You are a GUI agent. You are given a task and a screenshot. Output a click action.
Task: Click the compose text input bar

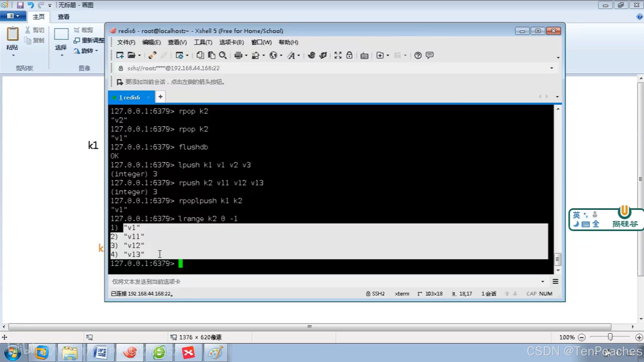302,282
